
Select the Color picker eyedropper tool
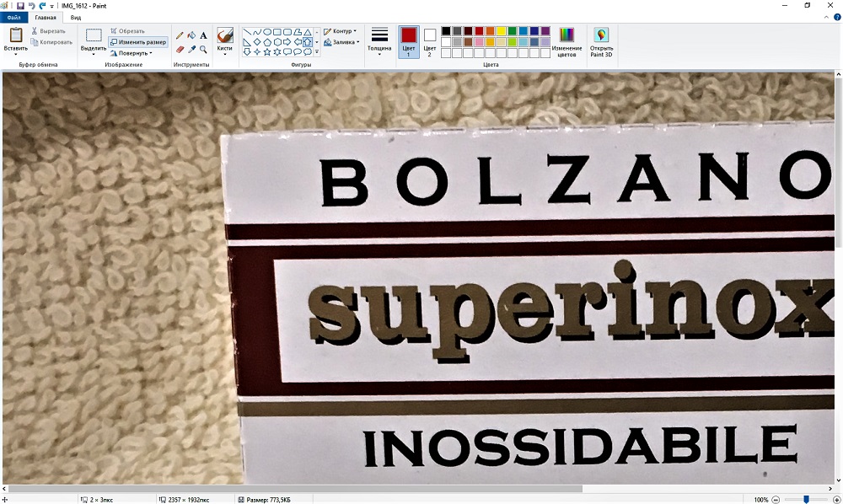[191, 50]
